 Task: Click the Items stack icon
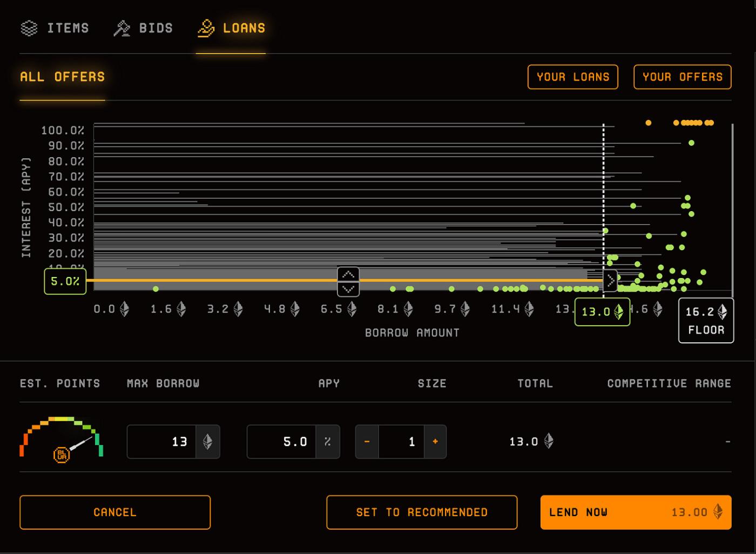(29, 28)
